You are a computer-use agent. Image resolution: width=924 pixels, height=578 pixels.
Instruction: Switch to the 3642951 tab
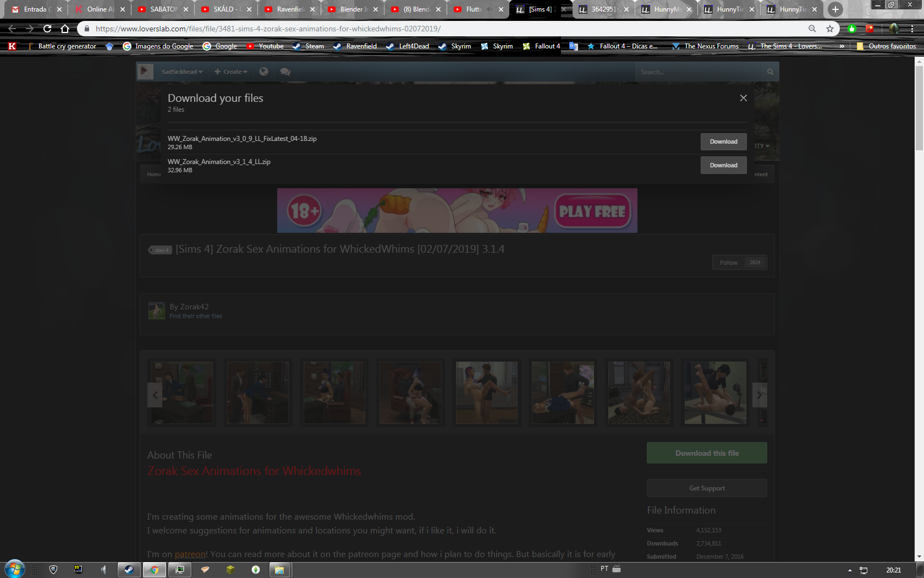(x=603, y=9)
